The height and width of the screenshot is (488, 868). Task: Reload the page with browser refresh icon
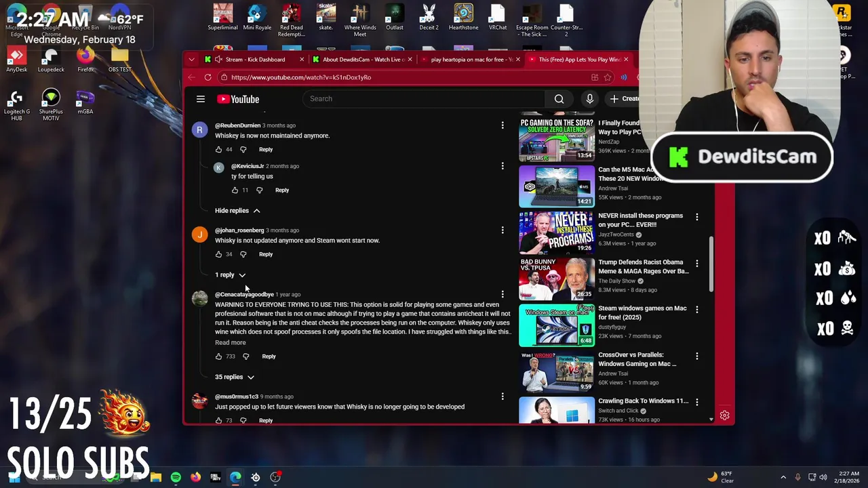tap(208, 77)
